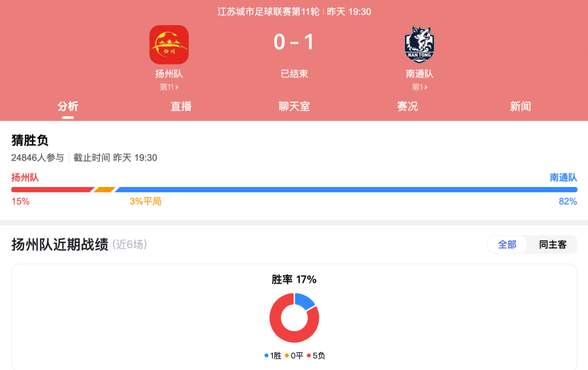Click the red 扬州队 vote bar segment
Viewport: 588px width, 370px height.
[x=52, y=189]
